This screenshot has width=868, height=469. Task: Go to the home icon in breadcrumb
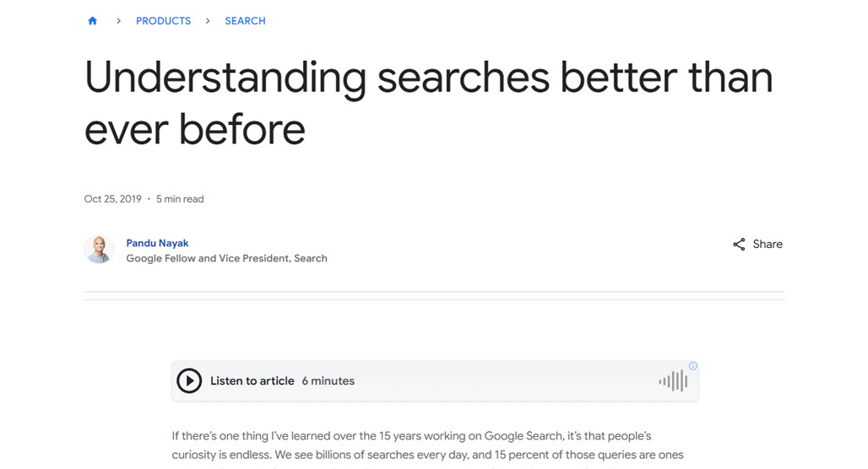pos(92,21)
